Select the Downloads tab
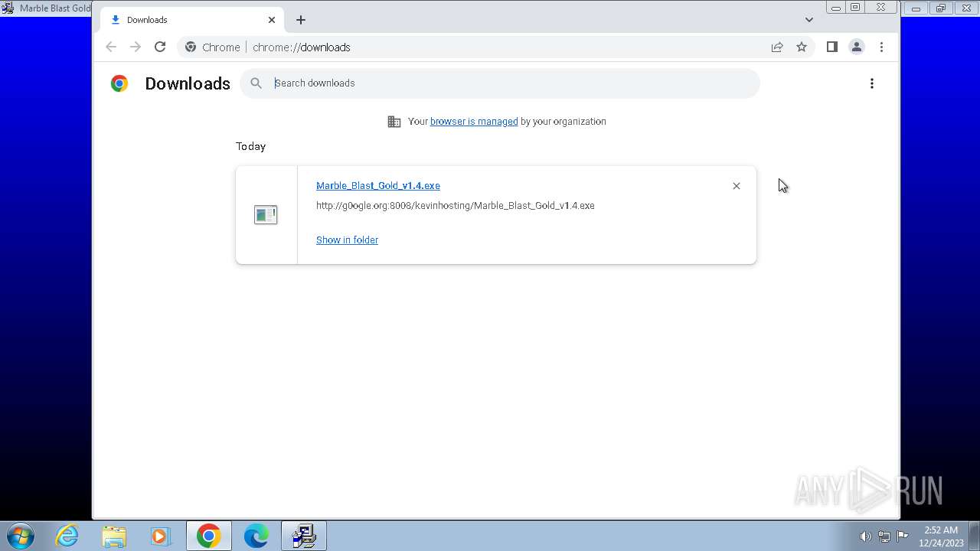 click(x=192, y=20)
